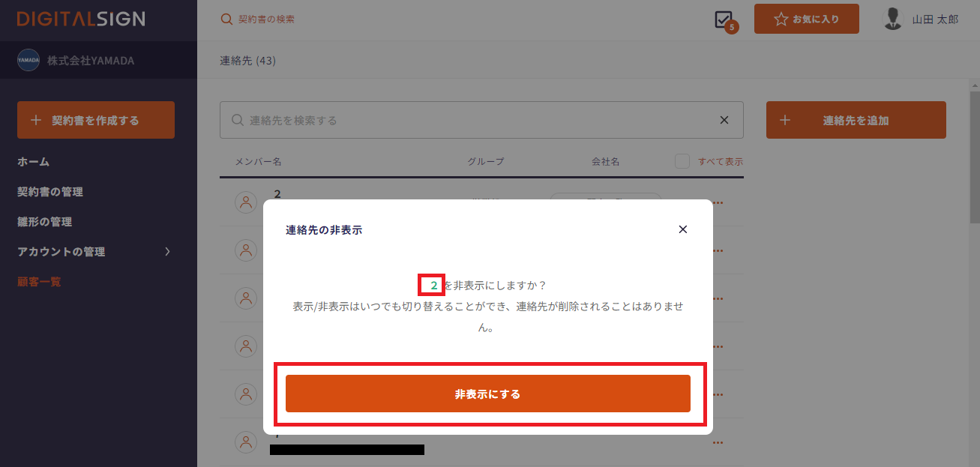This screenshot has height=467, width=980.
Task: Click the 契約書の検索 magnifier icon
Action: click(x=226, y=19)
